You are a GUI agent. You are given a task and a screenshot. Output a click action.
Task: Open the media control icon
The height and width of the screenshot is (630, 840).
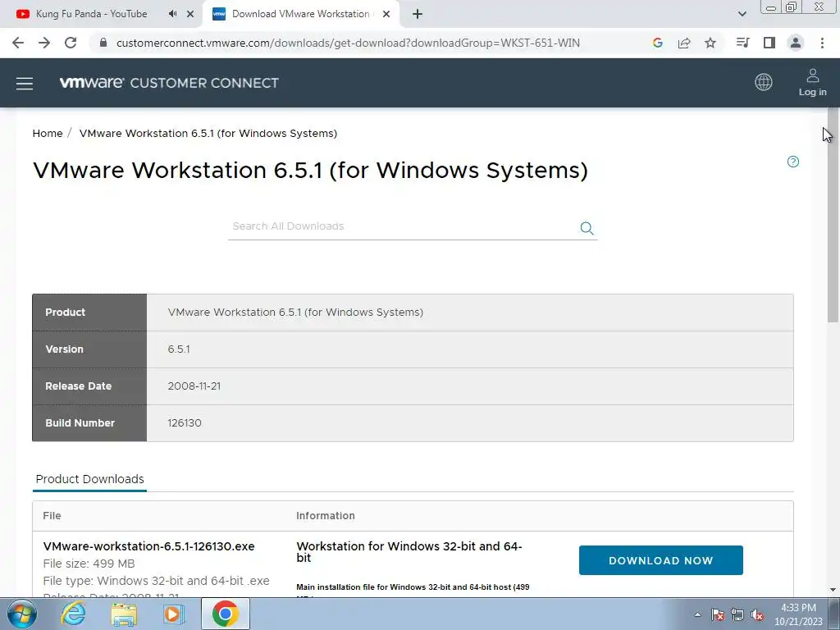pos(742,43)
